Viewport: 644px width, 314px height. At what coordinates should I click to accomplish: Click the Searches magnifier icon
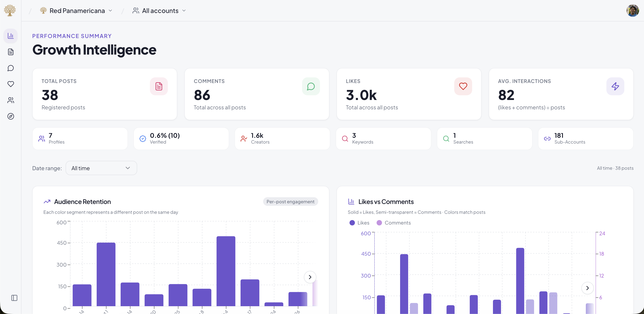point(446,139)
